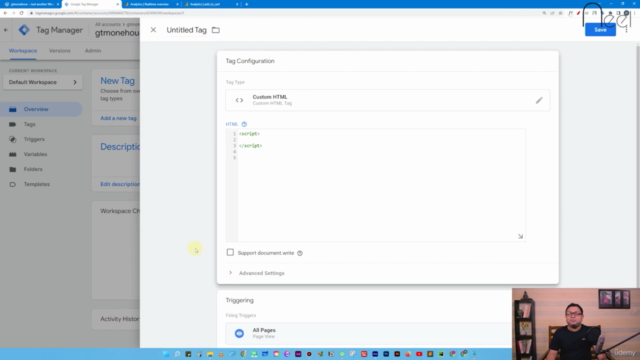Click Edit description link

pos(120,184)
